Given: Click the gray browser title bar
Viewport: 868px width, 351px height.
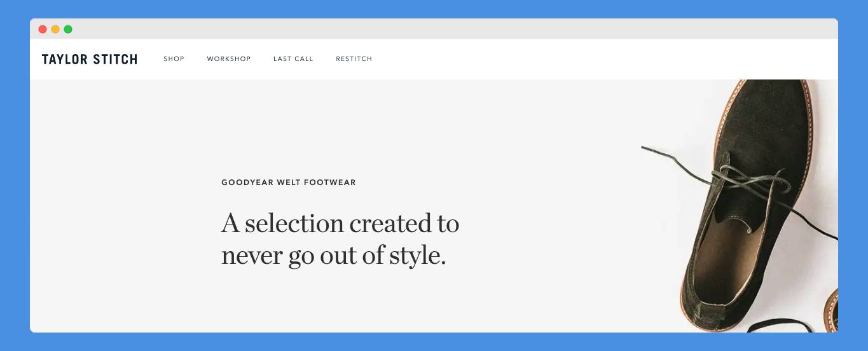Looking at the screenshot, I should (434, 29).
